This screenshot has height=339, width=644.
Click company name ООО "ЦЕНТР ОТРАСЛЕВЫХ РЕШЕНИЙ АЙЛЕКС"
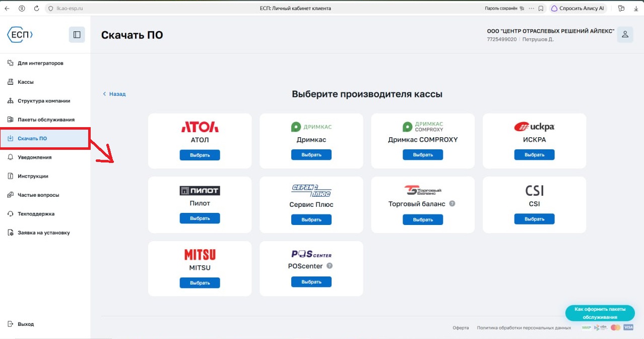[550, 31]
